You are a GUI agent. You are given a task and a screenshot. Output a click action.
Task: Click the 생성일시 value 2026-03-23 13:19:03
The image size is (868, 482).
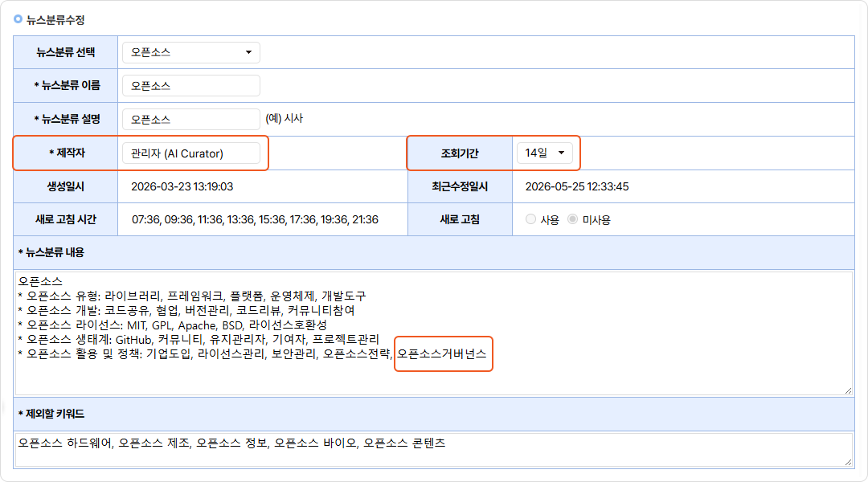[182, 186]
